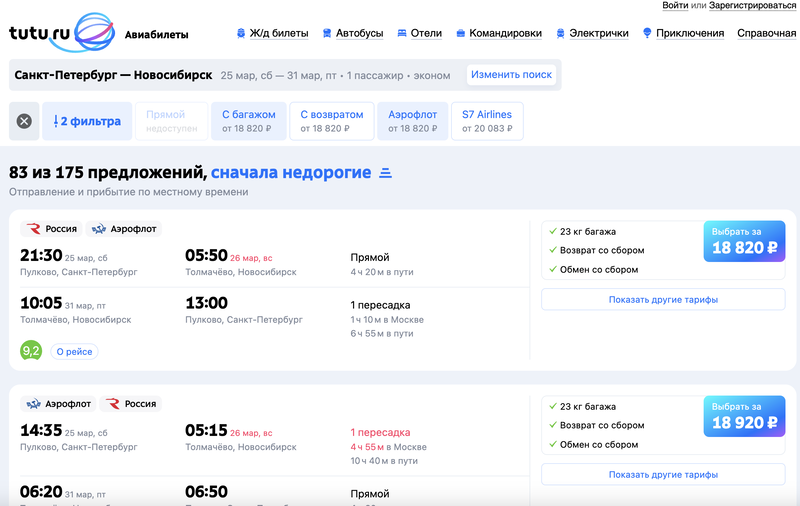The image size is (800, 506).
Task: Click 4 ч 20 м в пути duration text
Action: [x=382, y=272]
